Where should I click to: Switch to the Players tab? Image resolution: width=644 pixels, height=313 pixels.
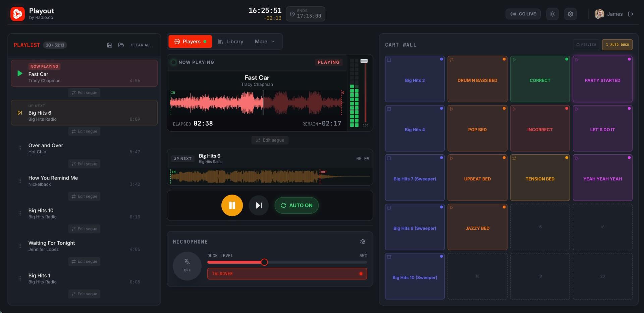190,42
